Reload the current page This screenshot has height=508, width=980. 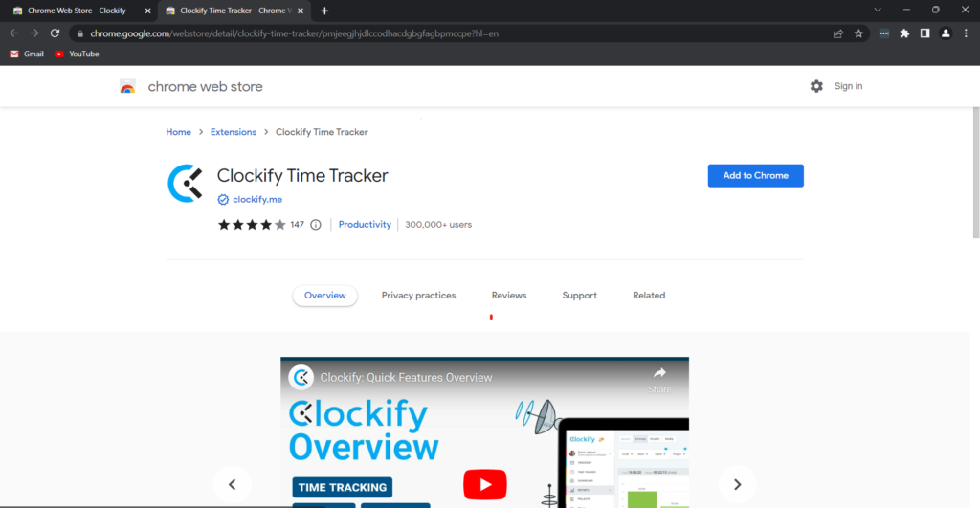(55, 33)
